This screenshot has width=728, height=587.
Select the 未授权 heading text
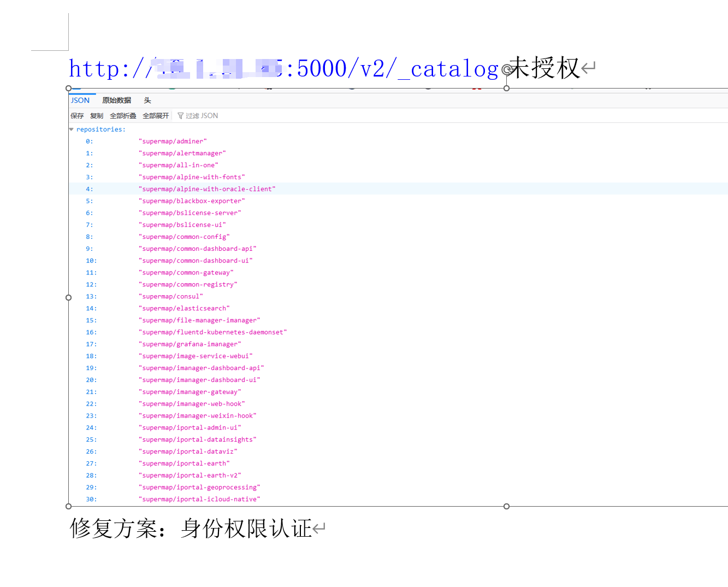click(x=544, y=68)
